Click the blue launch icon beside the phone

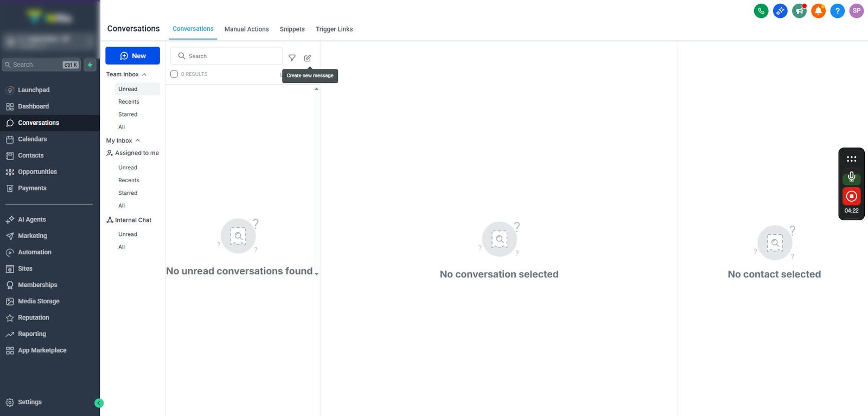(x=780, y=11)
